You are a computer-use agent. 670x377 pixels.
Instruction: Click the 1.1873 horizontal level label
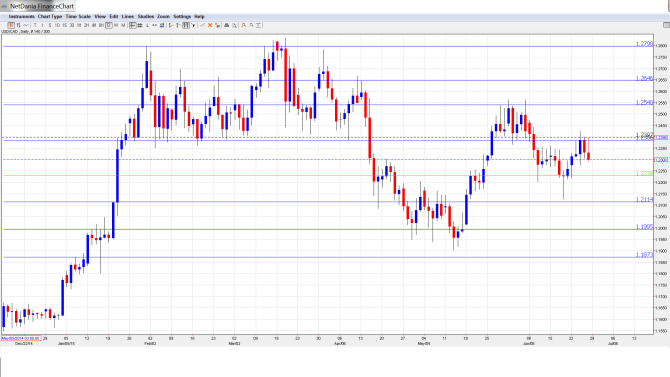644,254
